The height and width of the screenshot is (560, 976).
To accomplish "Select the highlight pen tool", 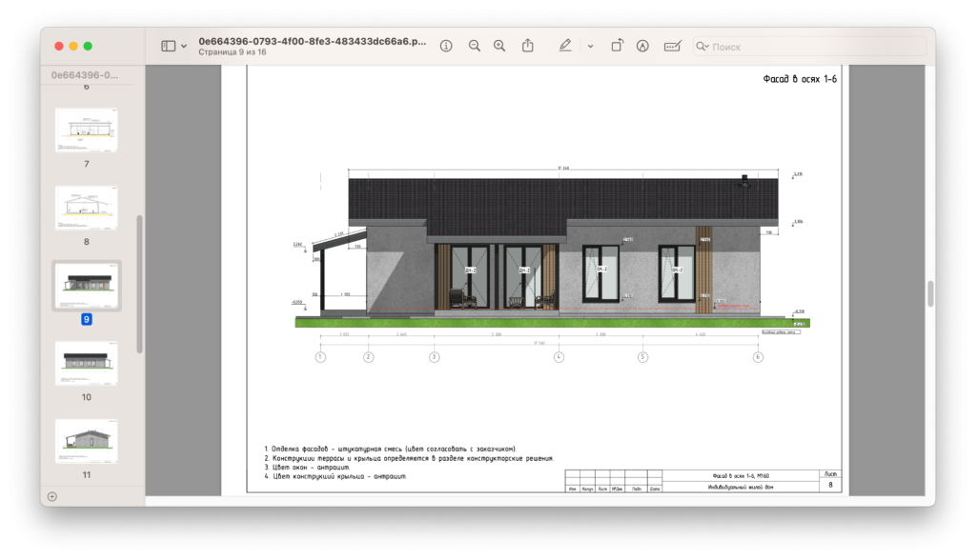I will coord(565,46).
